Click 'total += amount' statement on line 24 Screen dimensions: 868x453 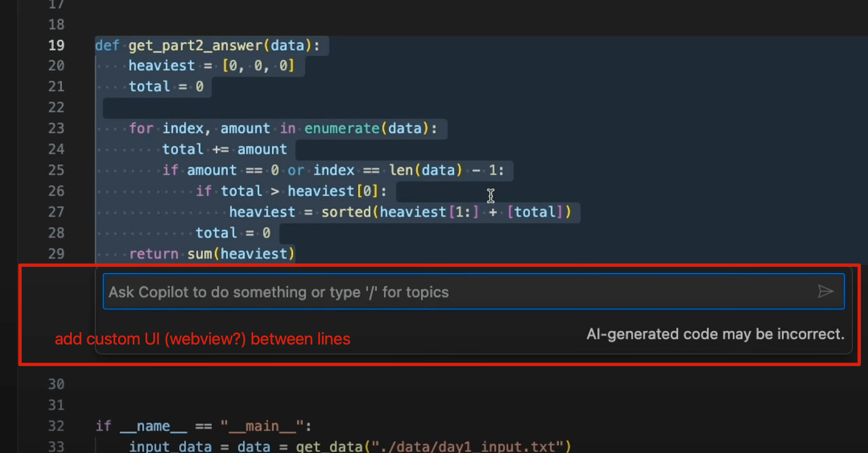(x=224, y=149)
